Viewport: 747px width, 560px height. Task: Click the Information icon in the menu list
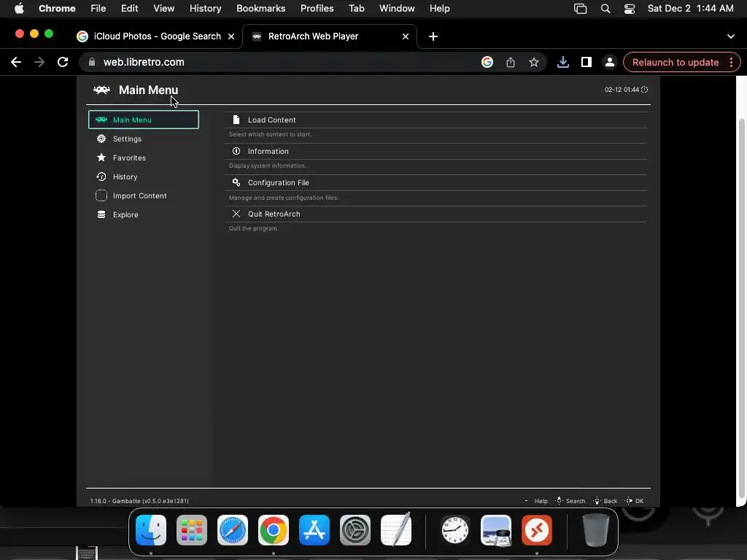coord(236,151)
